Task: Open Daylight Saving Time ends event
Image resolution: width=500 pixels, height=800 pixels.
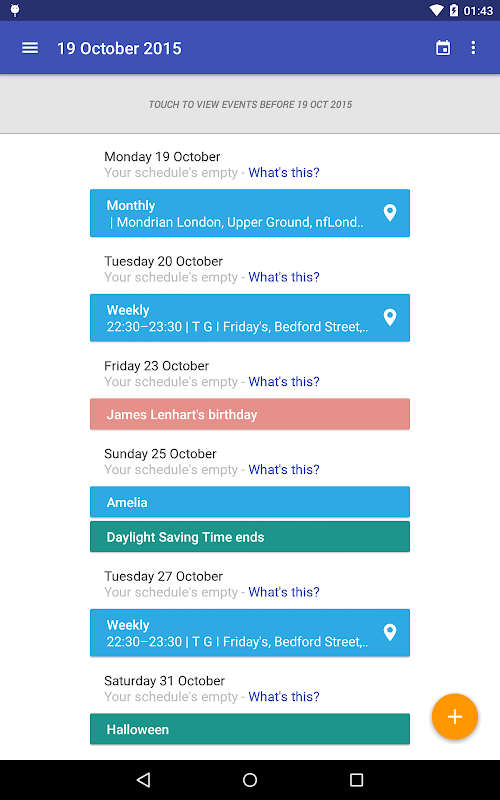Action: coord(250,537)
